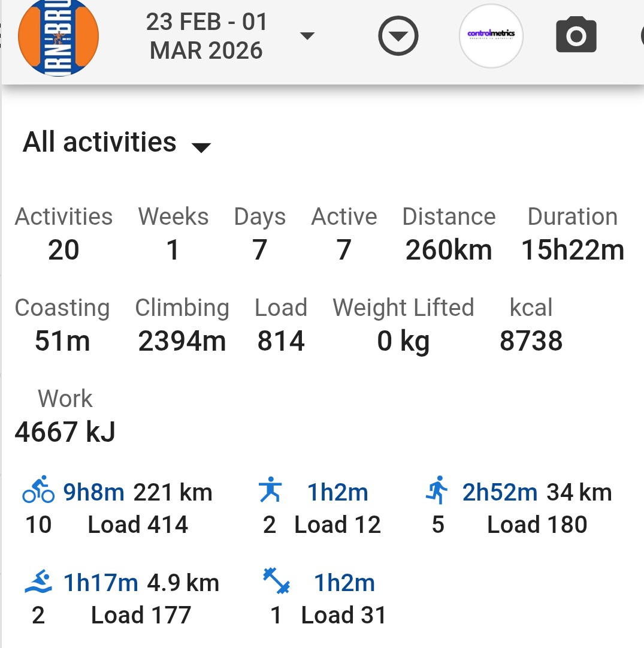Open the 9h8m cycling duration link

click(93, 493)
